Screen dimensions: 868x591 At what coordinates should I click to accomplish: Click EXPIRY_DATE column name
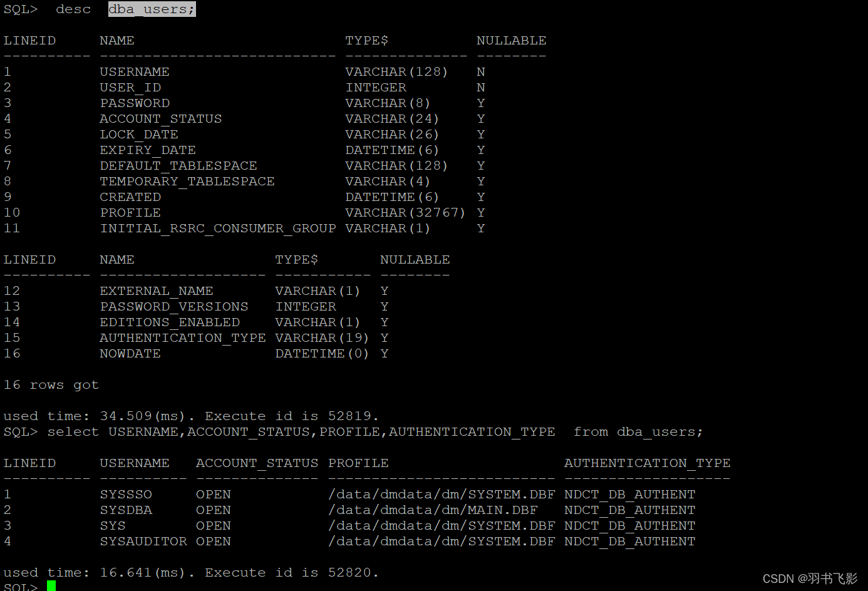148,150
